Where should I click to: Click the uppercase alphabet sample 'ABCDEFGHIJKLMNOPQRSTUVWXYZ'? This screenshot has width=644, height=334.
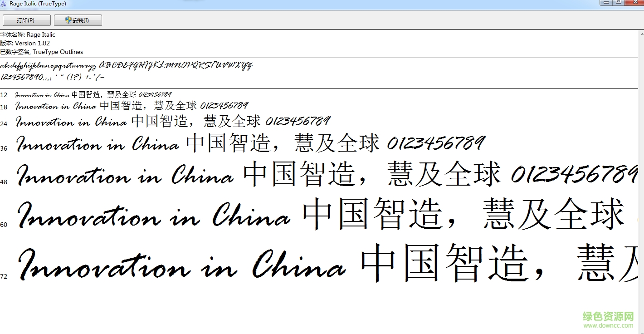pyautogui.click(x=176, y=65)
